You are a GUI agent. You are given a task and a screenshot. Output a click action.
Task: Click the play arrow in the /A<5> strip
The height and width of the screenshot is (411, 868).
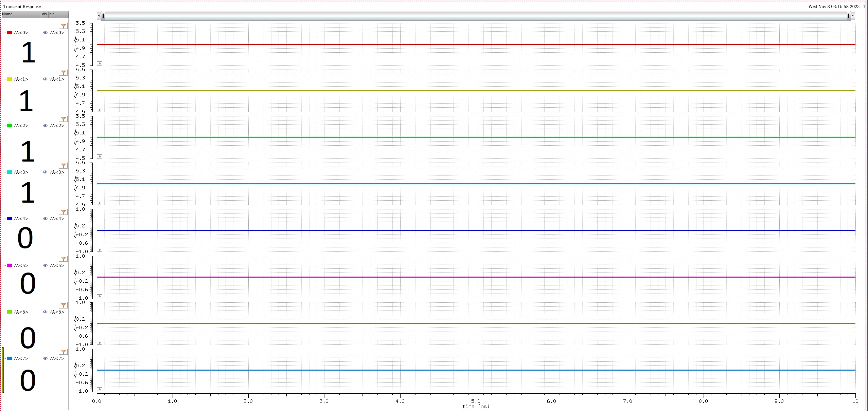pyautogui.click(x=100, y=296)
